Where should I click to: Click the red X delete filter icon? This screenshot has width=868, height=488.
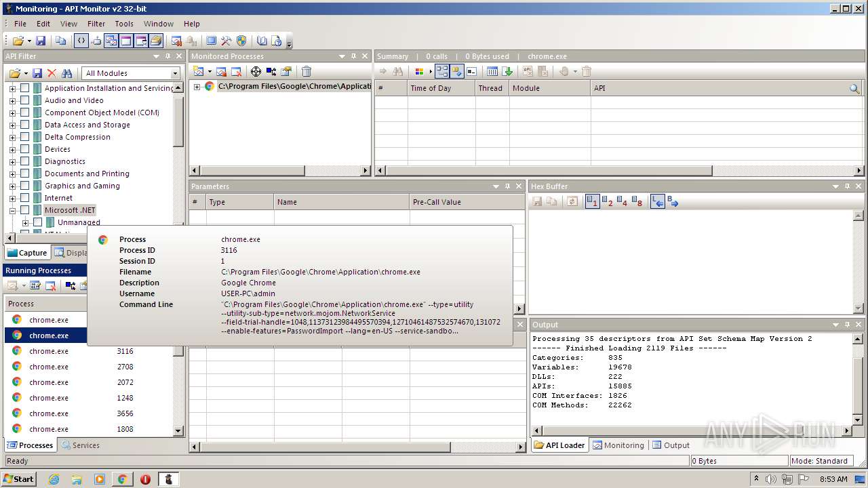[x=52, y=73]
